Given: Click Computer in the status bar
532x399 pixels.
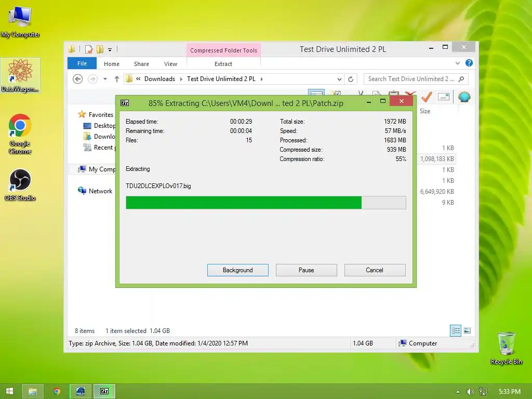Looking at the screenshot, I should [x=418, y=343].
